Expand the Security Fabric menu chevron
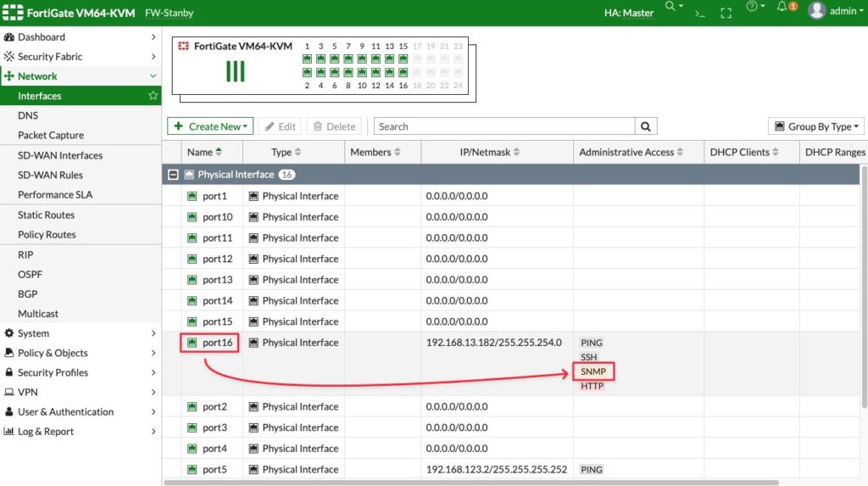 153,56
